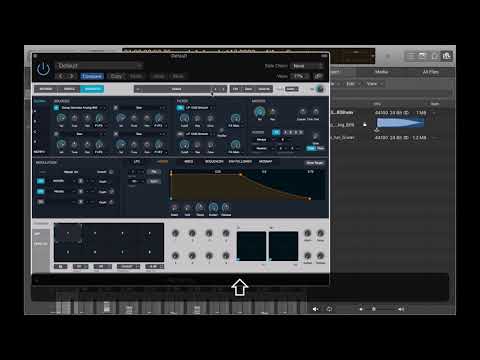Click the speaker play icon in browser
The image size is (480, 360).
click(x=315, y=309)
